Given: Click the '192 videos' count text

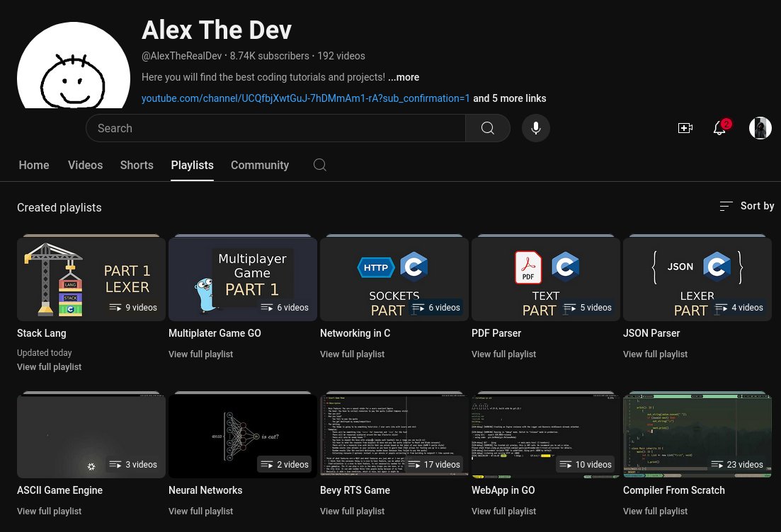Looking at the screenshot, I should pyautogui.click(x=341, y=56).
